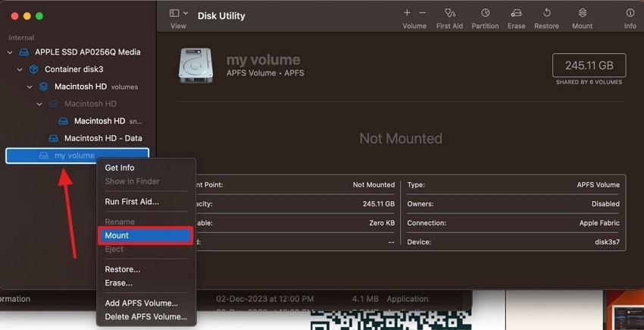644x330 pixels.
Task: Collapse the APPLE SSD AP0256Q Media tree
Action: (x=11, y=52)
